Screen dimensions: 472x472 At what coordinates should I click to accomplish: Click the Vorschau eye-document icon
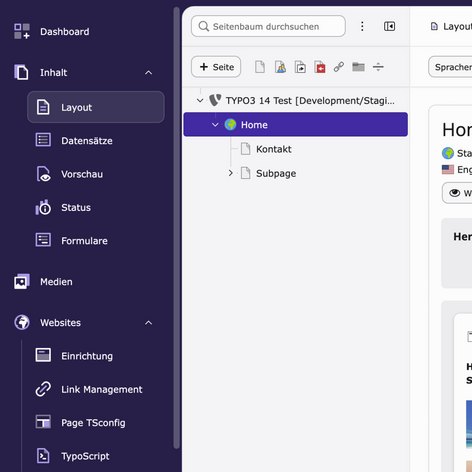pyautogui.click(x=44, y=174)
